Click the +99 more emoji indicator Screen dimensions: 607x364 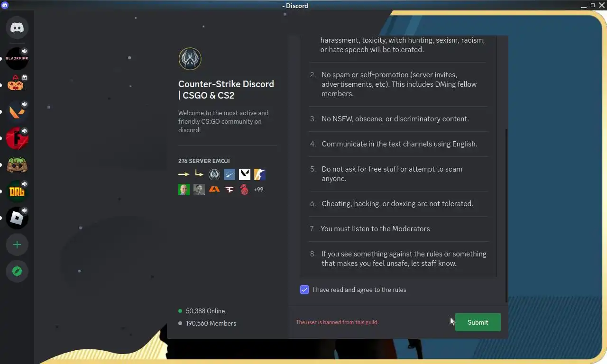coord(258,190)
